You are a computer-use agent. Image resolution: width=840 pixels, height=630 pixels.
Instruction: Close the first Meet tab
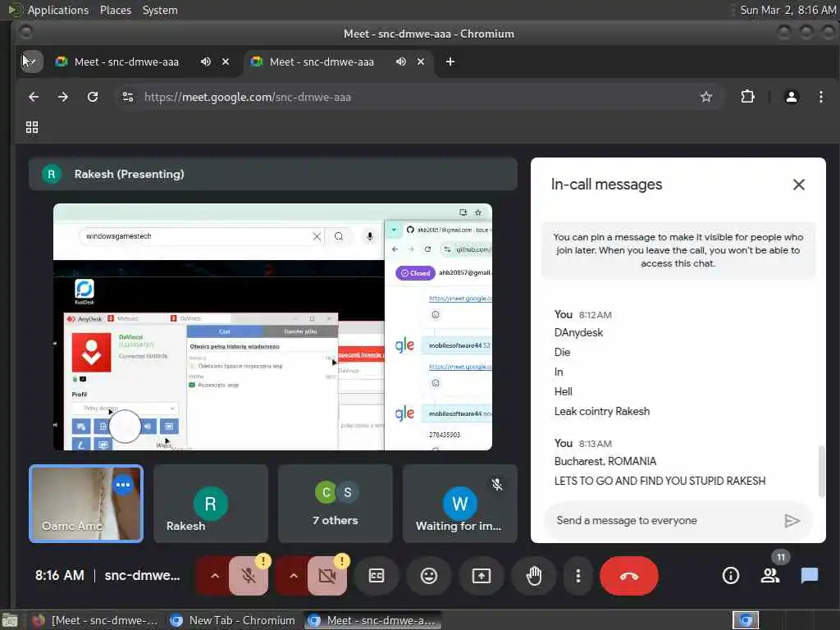tap(226, 62)
